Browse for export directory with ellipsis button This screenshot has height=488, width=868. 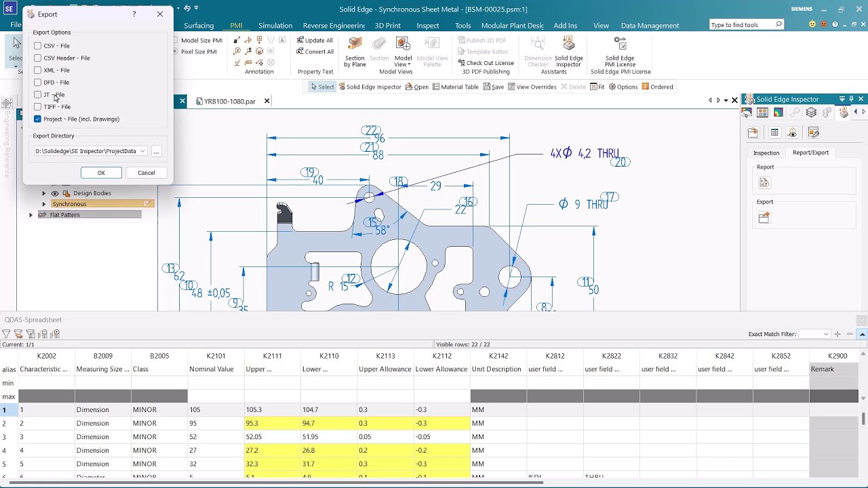pos(156,151)
